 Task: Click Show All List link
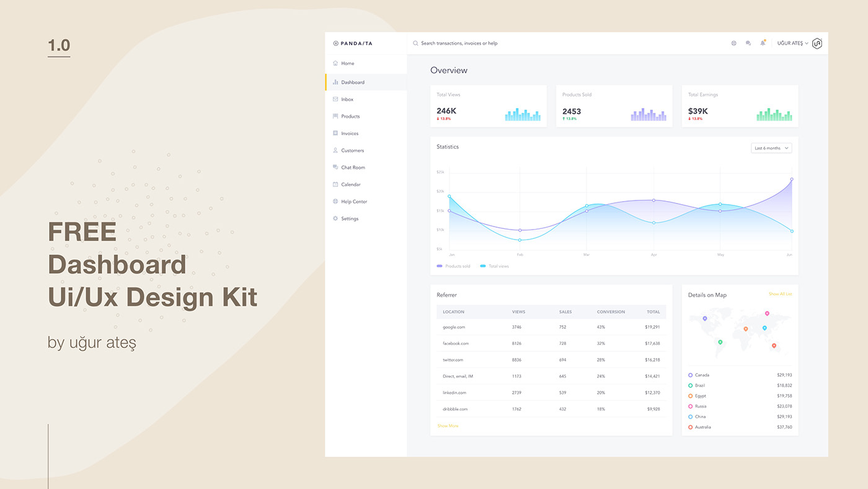(781, 294)
